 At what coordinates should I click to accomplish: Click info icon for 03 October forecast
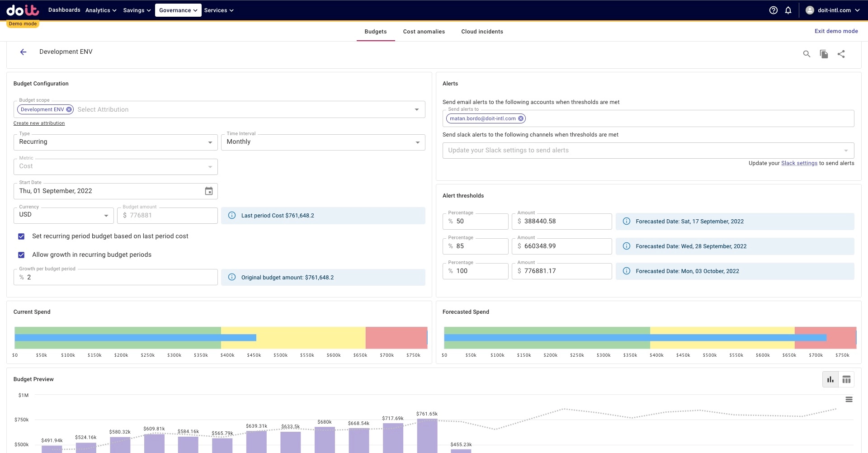pos(627,271)
